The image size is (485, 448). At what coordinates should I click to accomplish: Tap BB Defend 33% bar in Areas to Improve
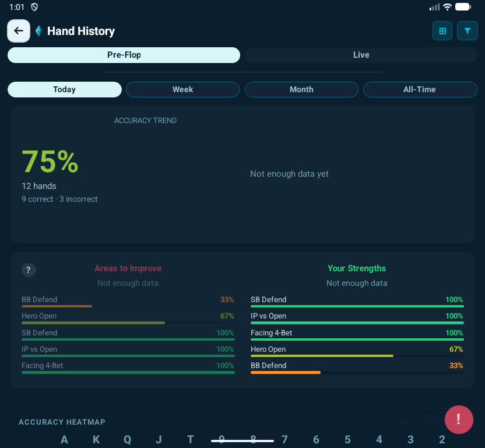point(128,302)
